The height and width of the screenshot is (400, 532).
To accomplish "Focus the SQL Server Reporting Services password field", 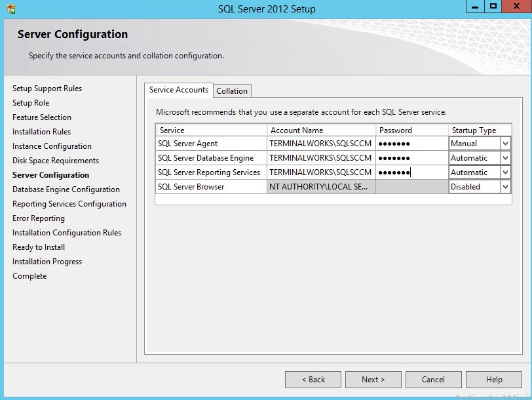I will [412, 172].
